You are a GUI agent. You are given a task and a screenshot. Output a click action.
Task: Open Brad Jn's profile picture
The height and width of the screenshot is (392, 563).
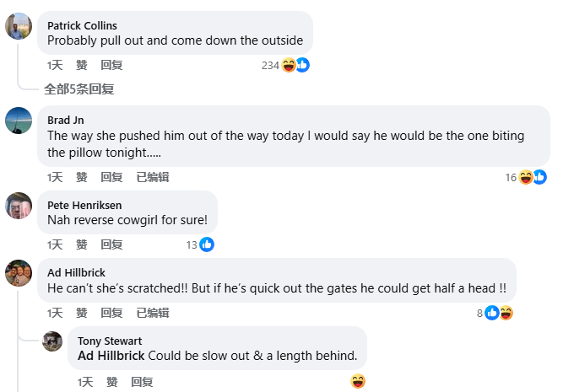pos(19,121)
